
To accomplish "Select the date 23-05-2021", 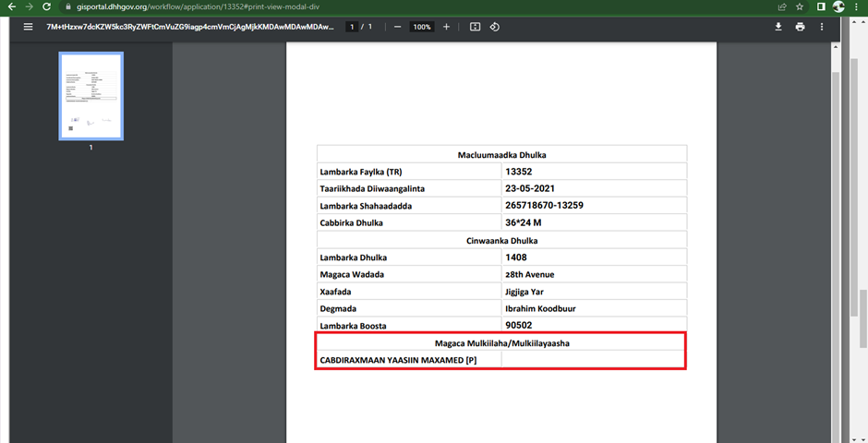I will click(x=530, y=188).
